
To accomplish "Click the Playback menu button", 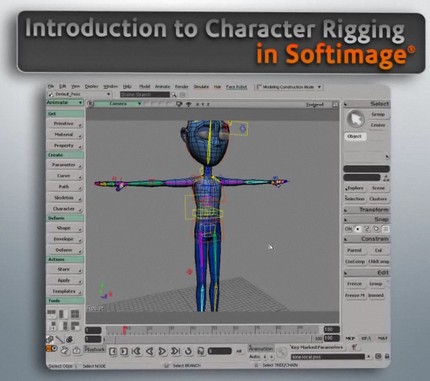I will click(x=95, y=349).
